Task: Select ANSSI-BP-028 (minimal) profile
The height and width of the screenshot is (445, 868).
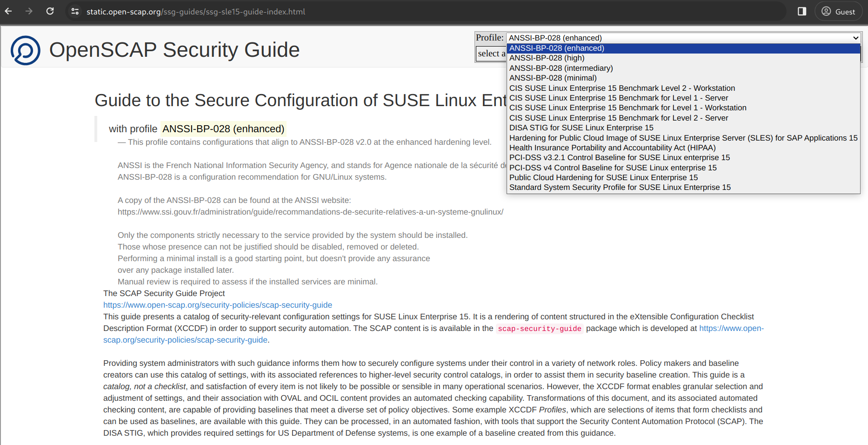Action: pyautogui.click(x=553, y=78)
